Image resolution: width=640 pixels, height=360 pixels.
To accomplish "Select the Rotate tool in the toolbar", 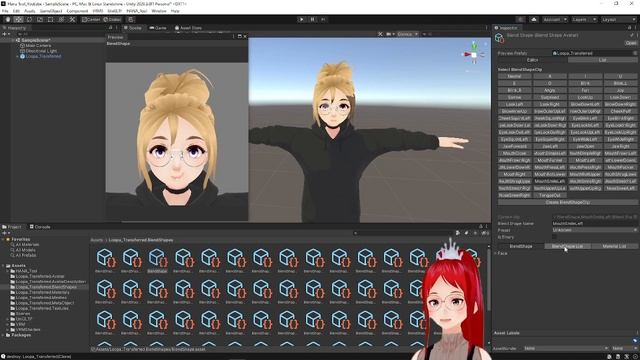I will [x=29, y=19].
